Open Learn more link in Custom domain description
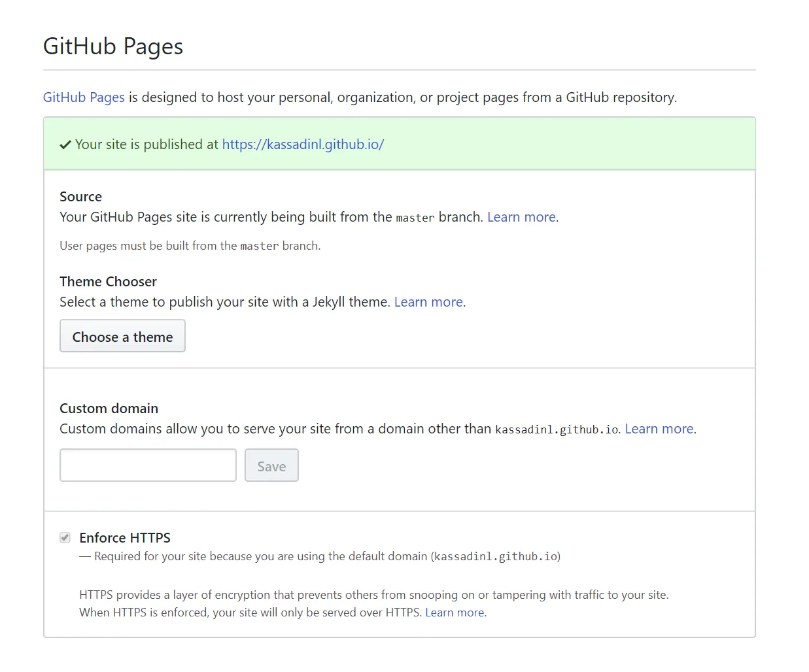 [659, 429]
